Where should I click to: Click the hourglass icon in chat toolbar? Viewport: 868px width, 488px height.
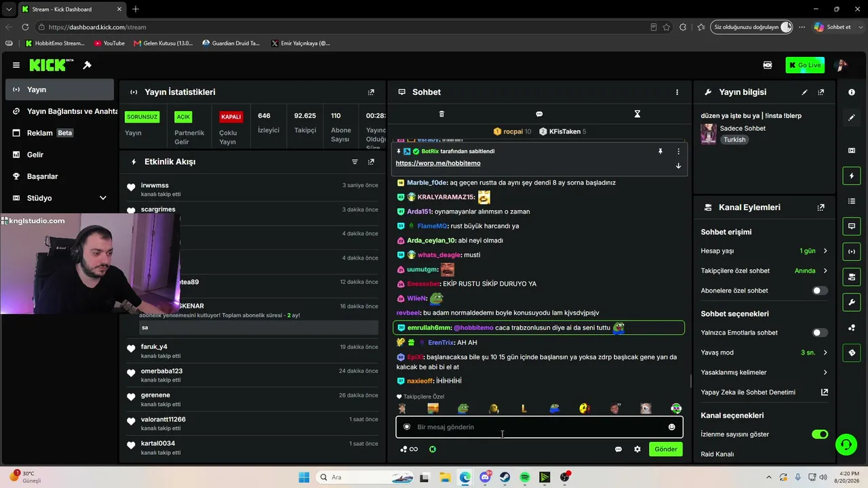[637, 114]
